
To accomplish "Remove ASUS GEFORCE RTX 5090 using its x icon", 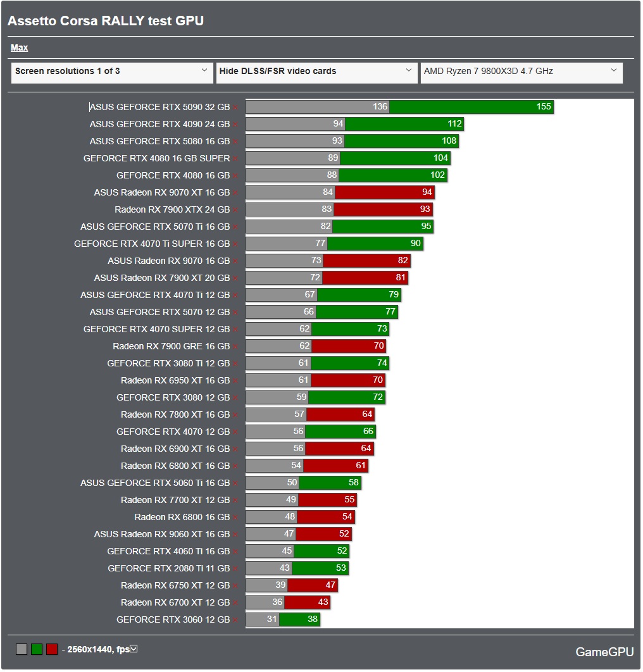I will (235, 107).
